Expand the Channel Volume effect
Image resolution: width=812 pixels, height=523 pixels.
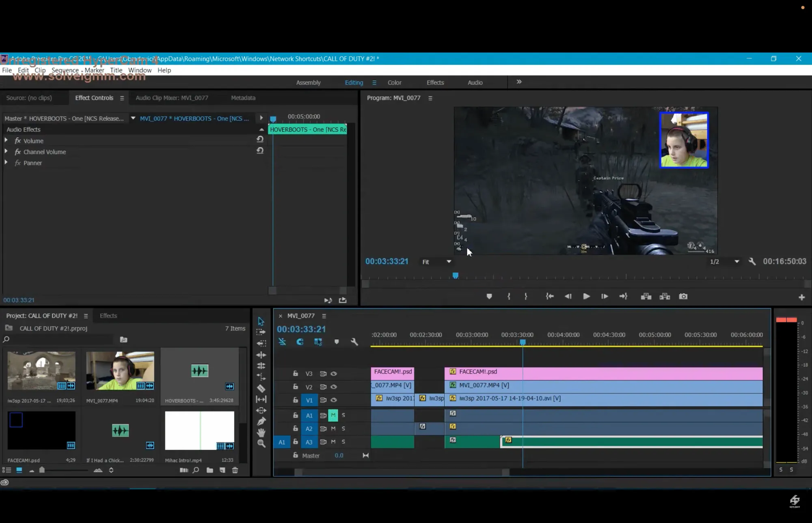(x=6, y=151)
